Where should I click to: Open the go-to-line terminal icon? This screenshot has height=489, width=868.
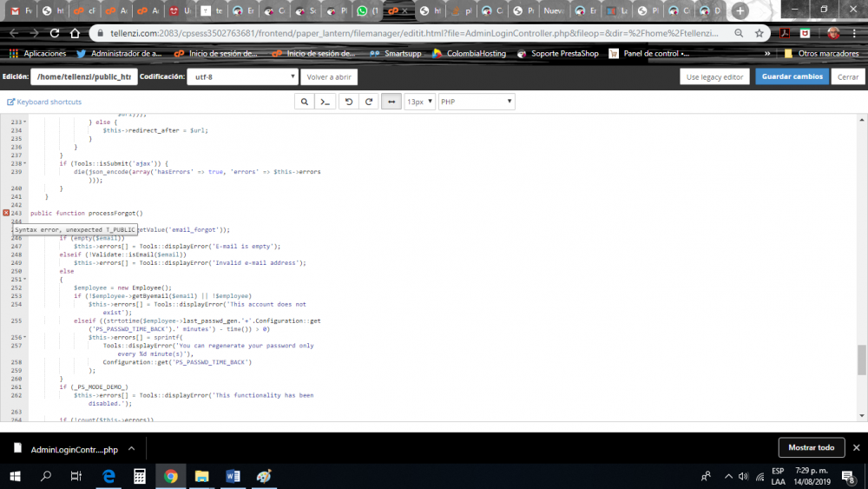(x=325, y=102)
